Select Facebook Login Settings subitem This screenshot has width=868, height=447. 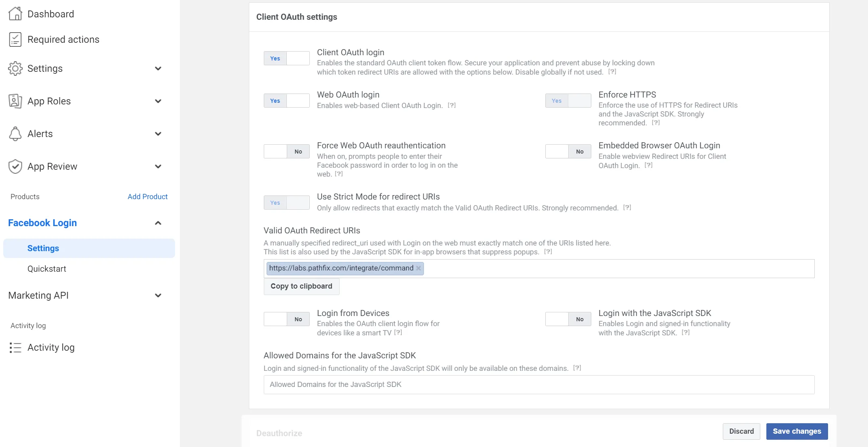click(x=89, y=248)
